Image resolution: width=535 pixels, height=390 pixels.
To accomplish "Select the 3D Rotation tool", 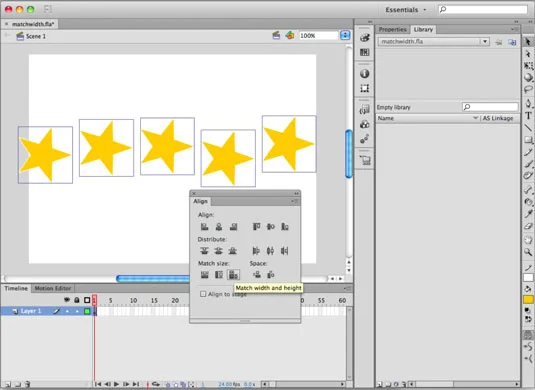I will (528, 77).
